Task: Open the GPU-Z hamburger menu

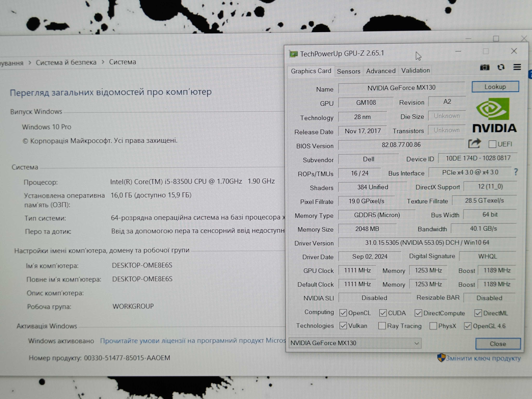Action: (517, 67)
